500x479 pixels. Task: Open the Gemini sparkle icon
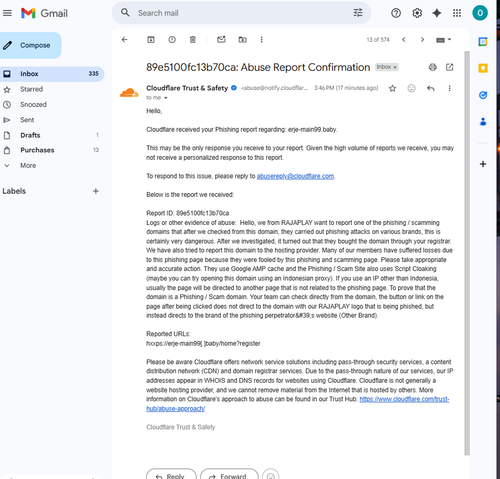click(437, 13)
